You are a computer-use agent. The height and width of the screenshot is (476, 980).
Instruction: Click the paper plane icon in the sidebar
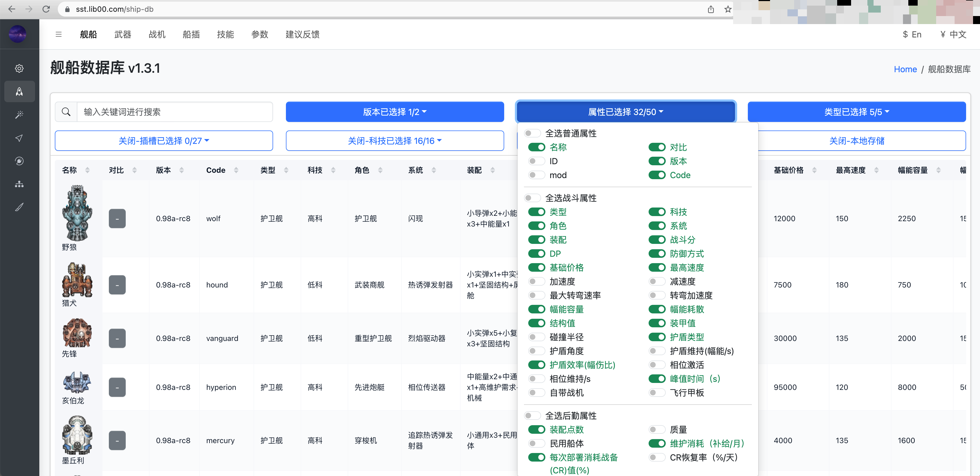click(20, 138)
